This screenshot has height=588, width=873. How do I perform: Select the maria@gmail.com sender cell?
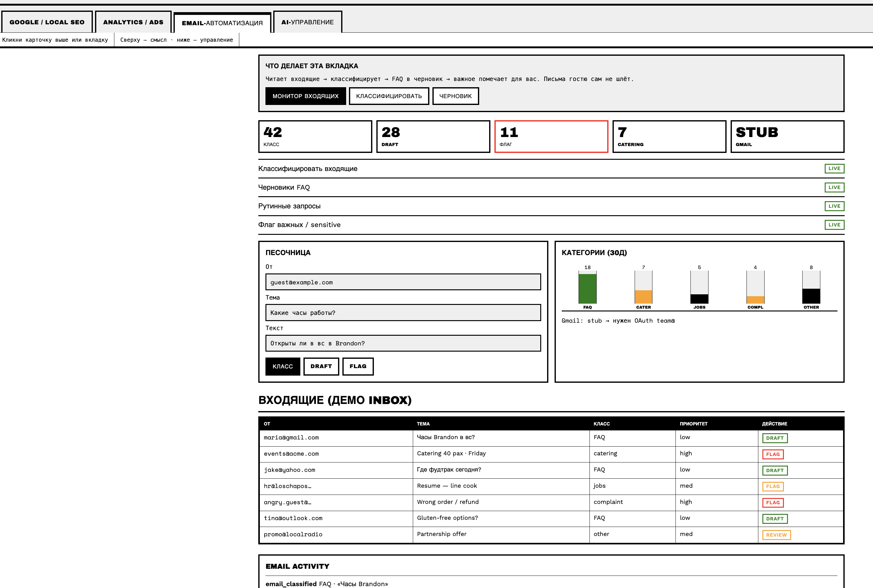(336, 438)
